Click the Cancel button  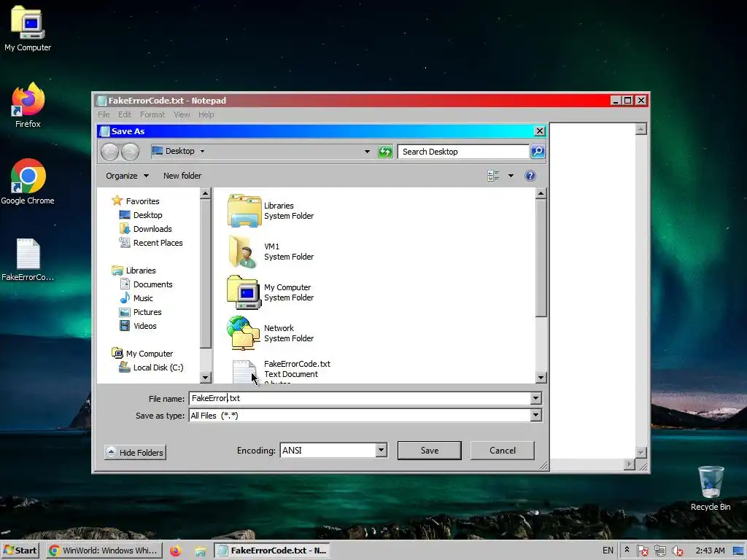coord(502,451)
